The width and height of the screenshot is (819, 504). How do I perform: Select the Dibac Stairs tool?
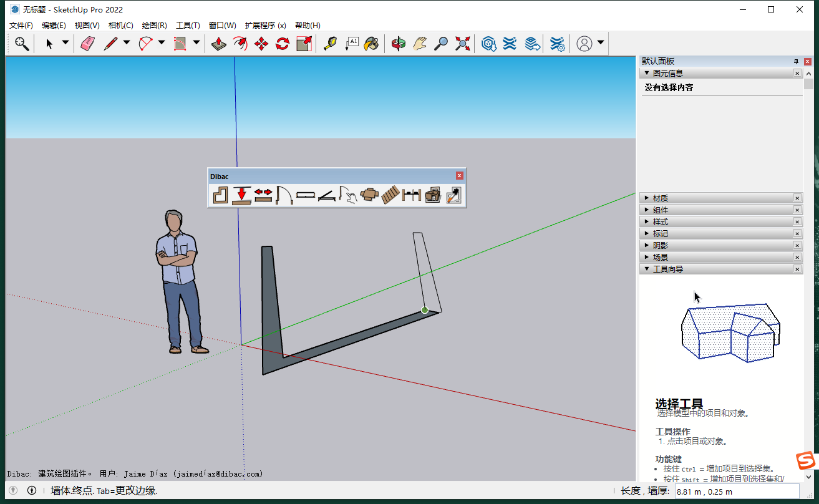tap(390, 196)
